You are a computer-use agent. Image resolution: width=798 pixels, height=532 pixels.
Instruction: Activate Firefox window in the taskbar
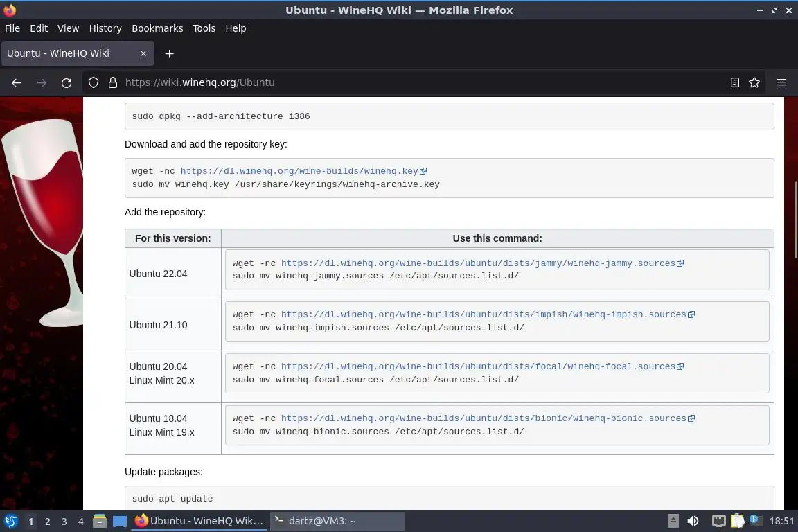(x=199, y=521)
